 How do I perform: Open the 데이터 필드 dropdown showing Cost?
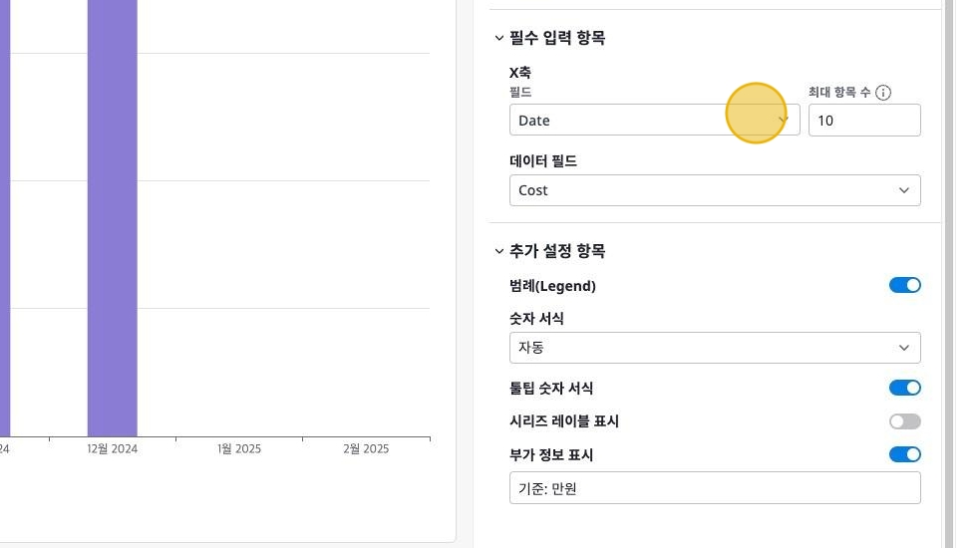[714, 190]
